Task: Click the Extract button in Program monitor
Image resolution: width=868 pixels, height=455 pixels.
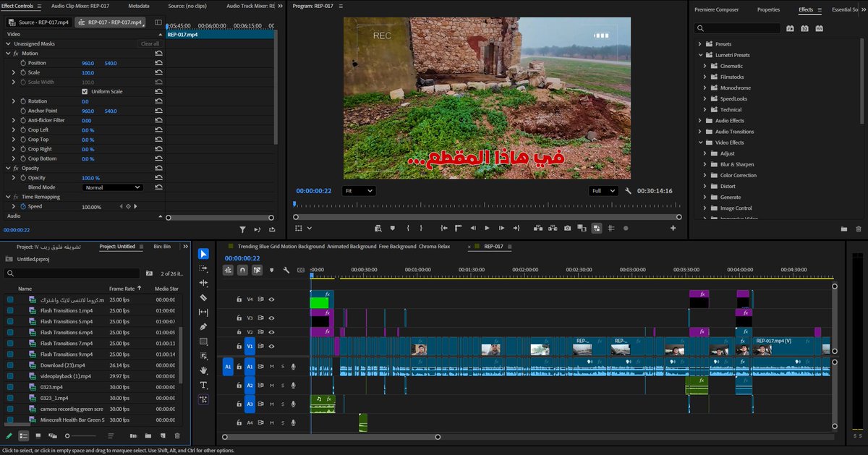Action: tap(552, 228)
